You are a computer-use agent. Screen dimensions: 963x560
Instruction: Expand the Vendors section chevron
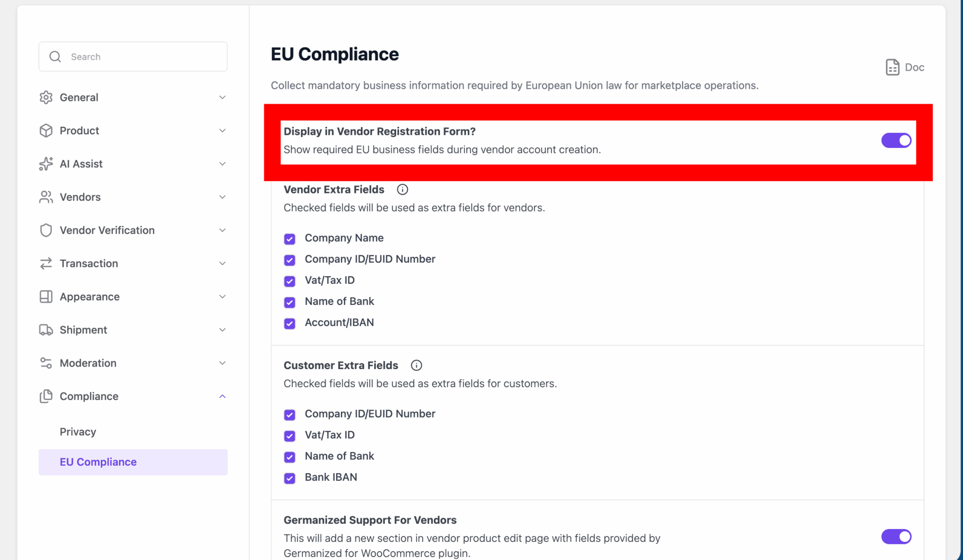(x=222, y=197)
